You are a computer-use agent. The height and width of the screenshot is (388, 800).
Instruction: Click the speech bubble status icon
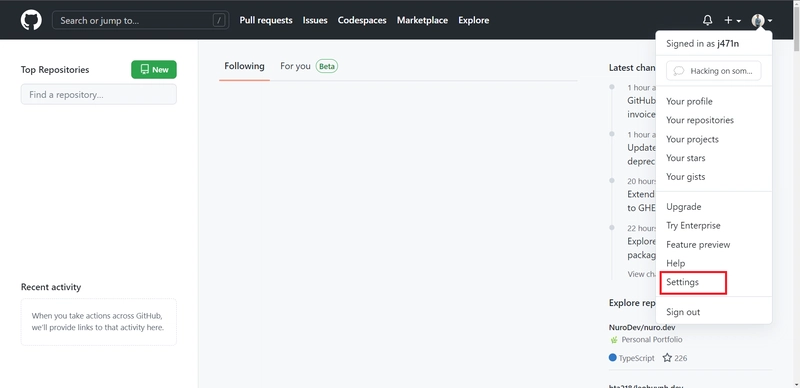[679, 71]
